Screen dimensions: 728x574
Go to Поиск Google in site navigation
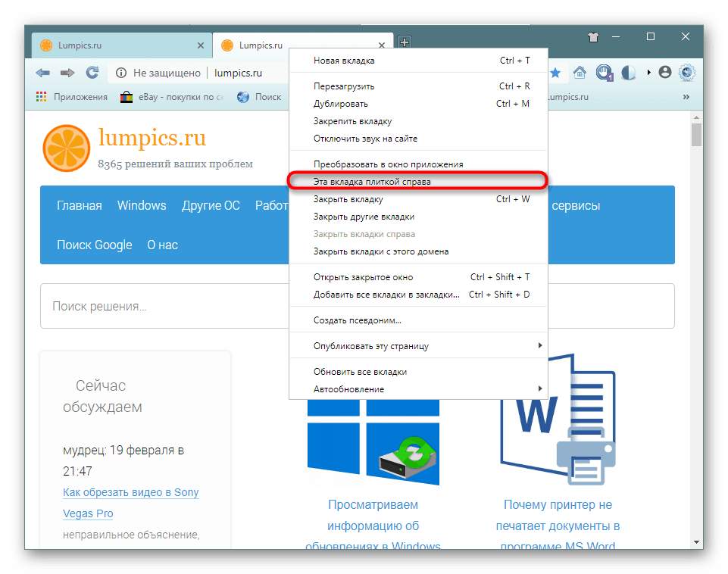tap(94, 245)
